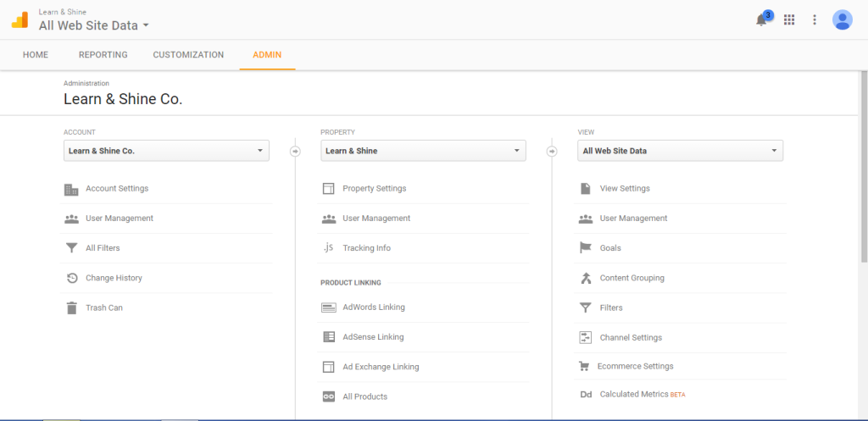Select the ADMIN tab

[267, 55]
